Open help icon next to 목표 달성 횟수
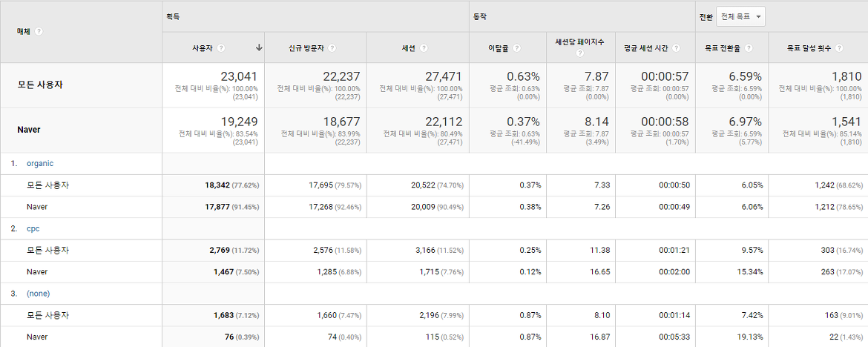 (840, 48)
